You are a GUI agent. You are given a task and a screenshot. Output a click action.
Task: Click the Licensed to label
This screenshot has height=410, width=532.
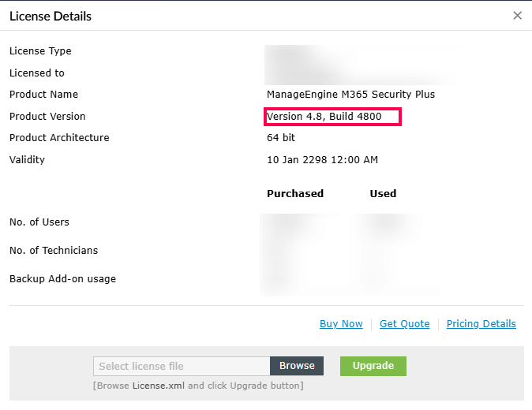pos(37,73)
